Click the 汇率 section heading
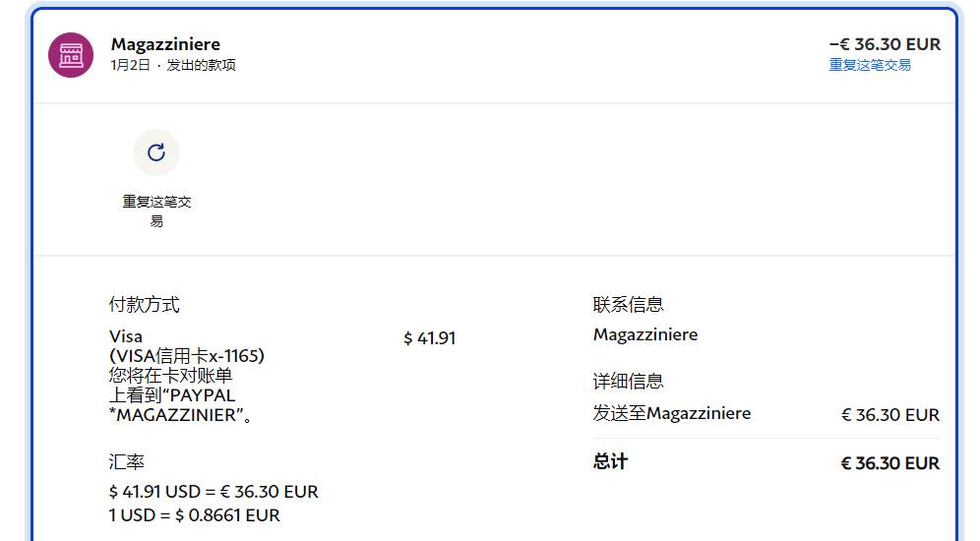This screenshot has width=980, height=541. point(126,461)
